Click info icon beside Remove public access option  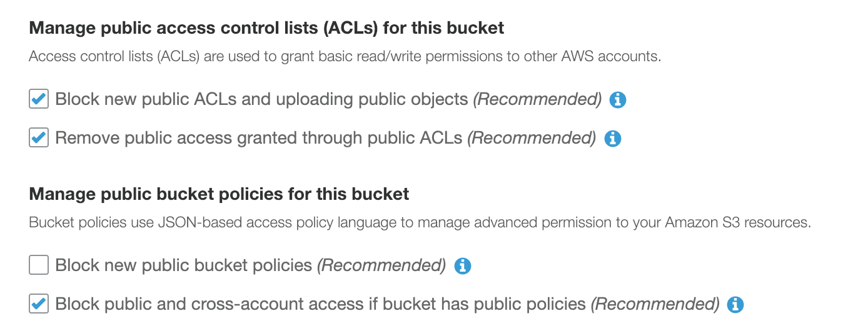(x=612, y=139)
